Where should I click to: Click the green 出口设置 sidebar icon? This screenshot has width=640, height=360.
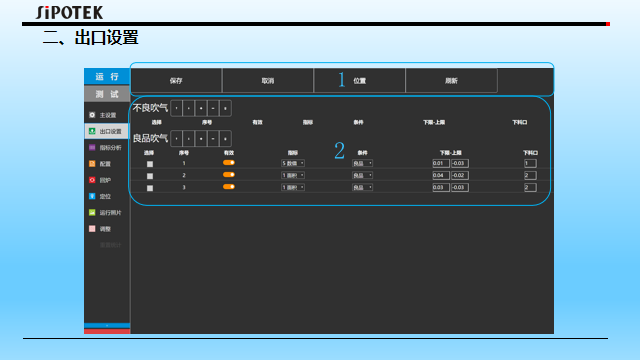coord(92,131)
